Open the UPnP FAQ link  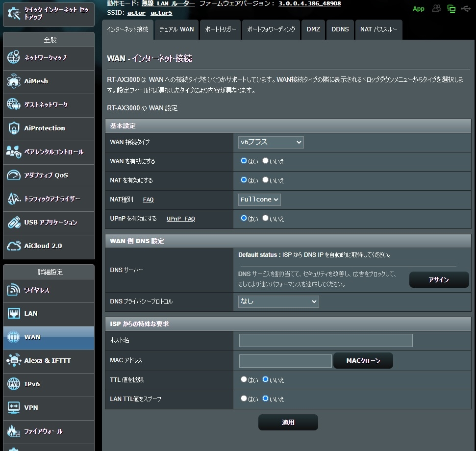180,219
